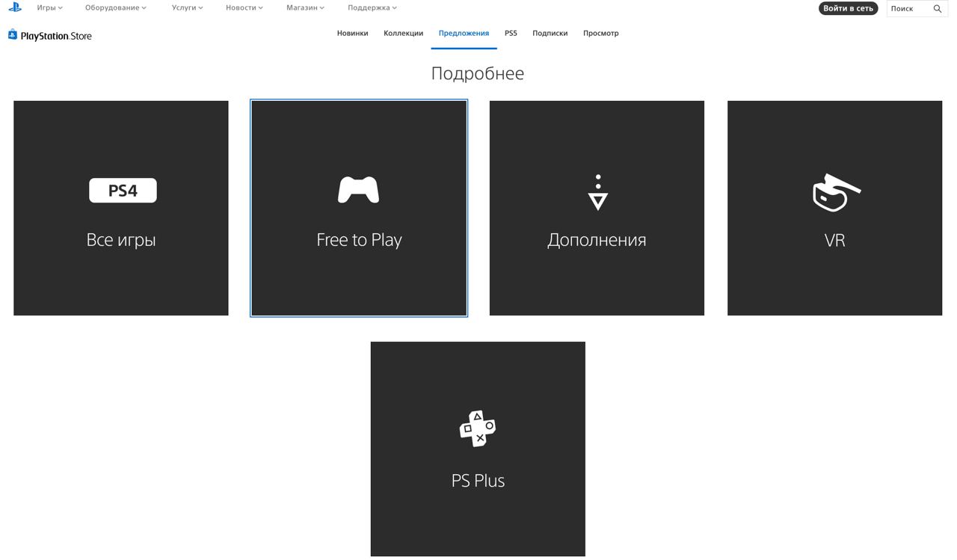Open the PS Plus label
957x560 pixels.
[x=478, y=481]
